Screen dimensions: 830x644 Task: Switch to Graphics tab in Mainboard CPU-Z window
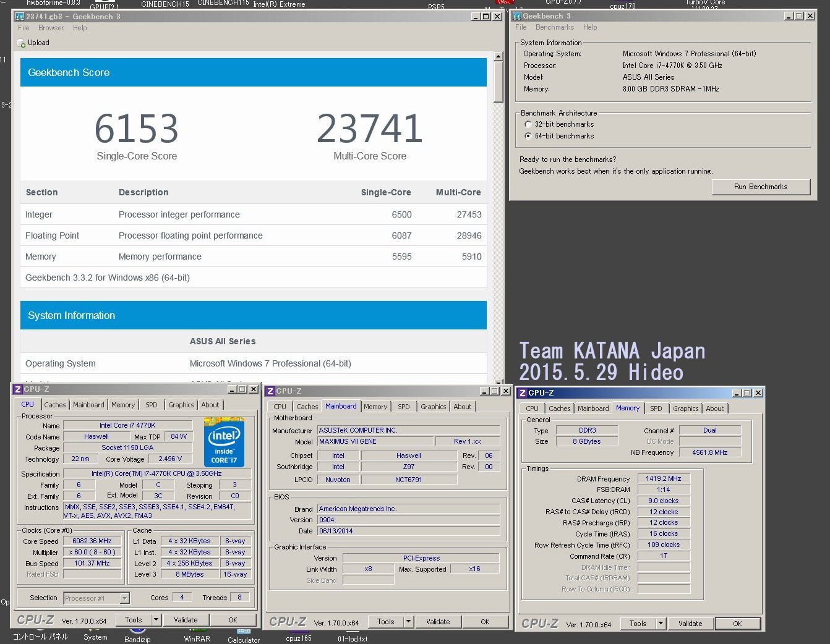pyautogui.click(x=433, y=407)
